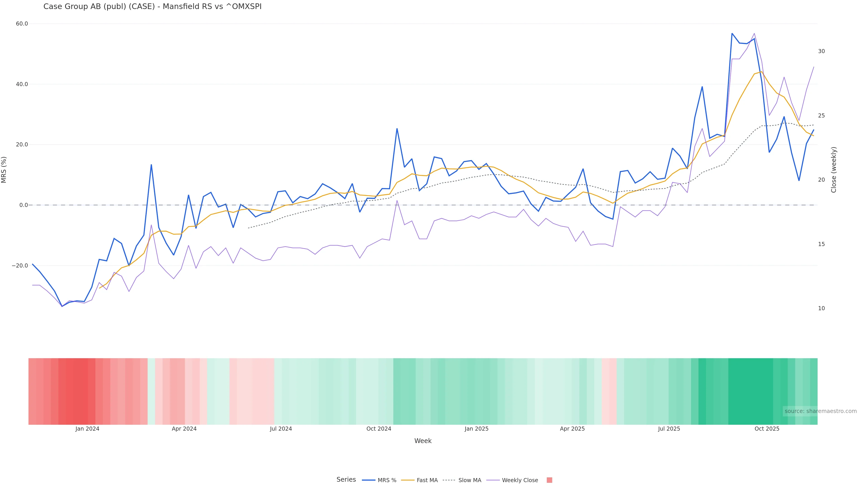Click the Case Group AB chart title
This screenshot has width=868, height=488.
152,6
